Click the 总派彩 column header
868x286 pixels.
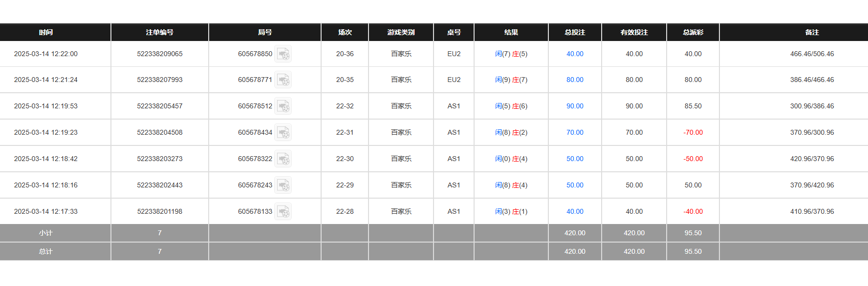click(x=693, y=32)
